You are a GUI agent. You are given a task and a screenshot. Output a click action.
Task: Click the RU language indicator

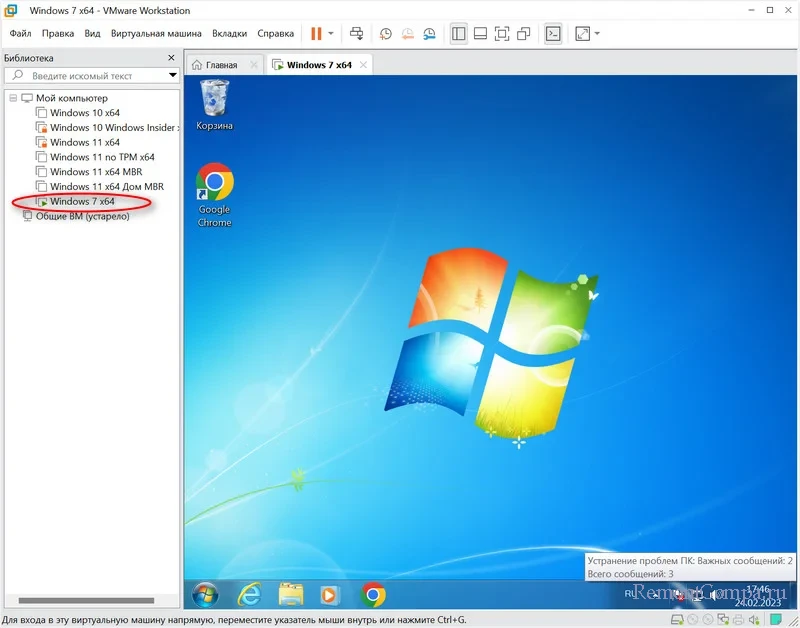click(631, 593)
